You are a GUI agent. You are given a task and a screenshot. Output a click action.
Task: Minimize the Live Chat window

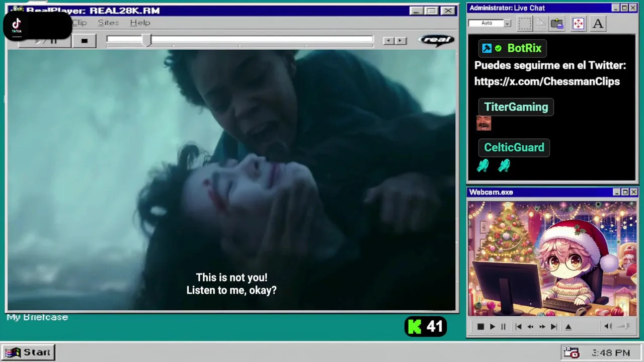(616, 8)
